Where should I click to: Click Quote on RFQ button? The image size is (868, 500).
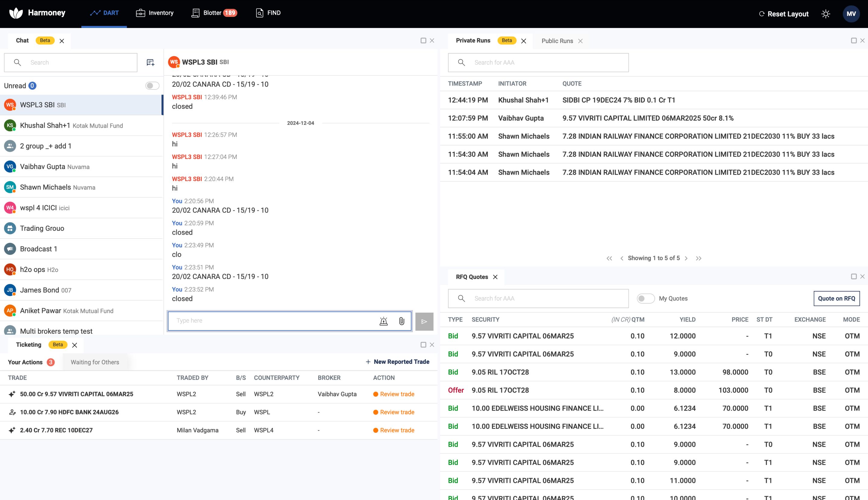point(837,298)
